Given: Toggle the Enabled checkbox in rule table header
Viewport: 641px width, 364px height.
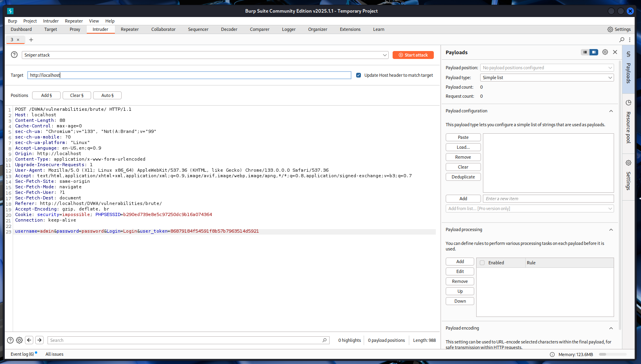Looking at the screenshot, I should coord(482,263).
